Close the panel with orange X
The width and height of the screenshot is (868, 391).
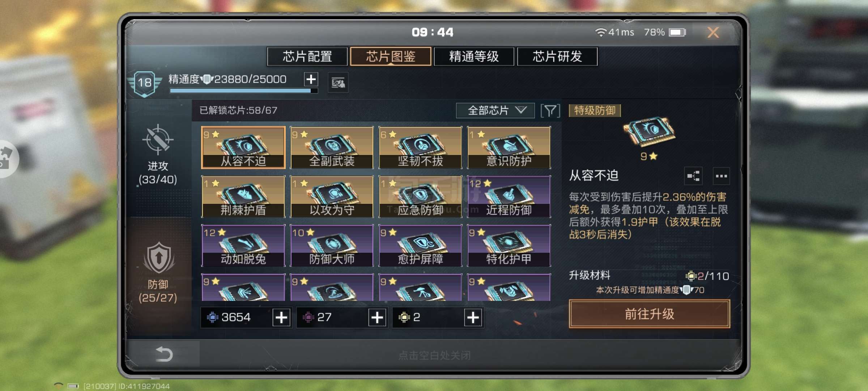tap(713, 33)
